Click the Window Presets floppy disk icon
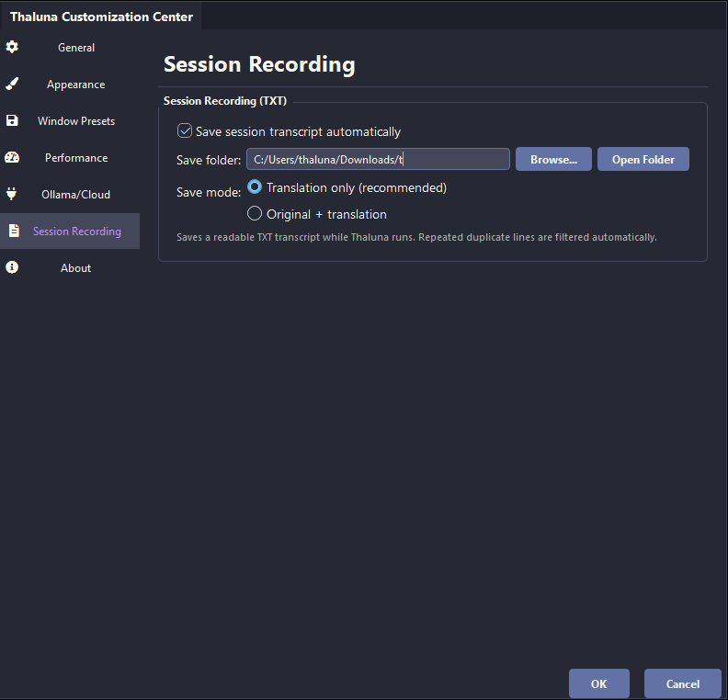The width and height of the screenshot is (728, 700). [12, 120]
